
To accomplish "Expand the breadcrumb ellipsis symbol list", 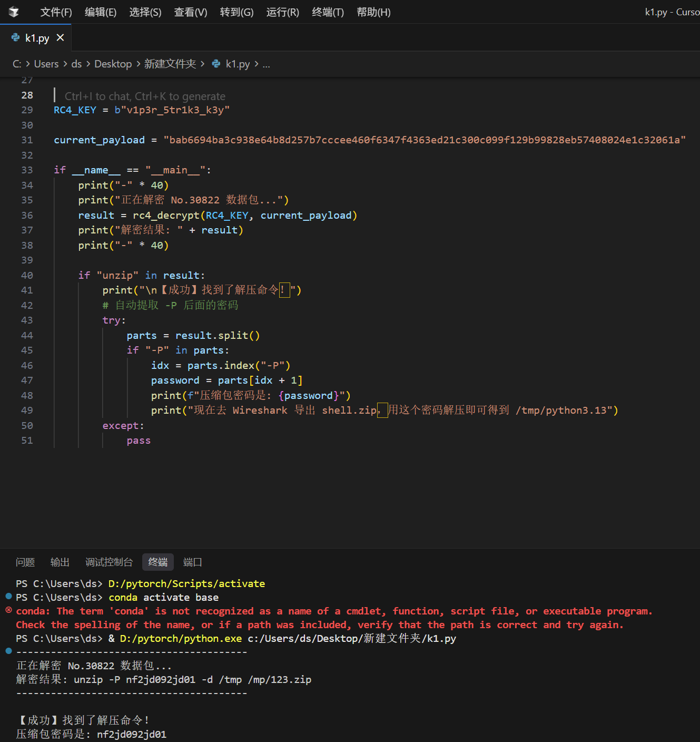I will pos(266,64).
